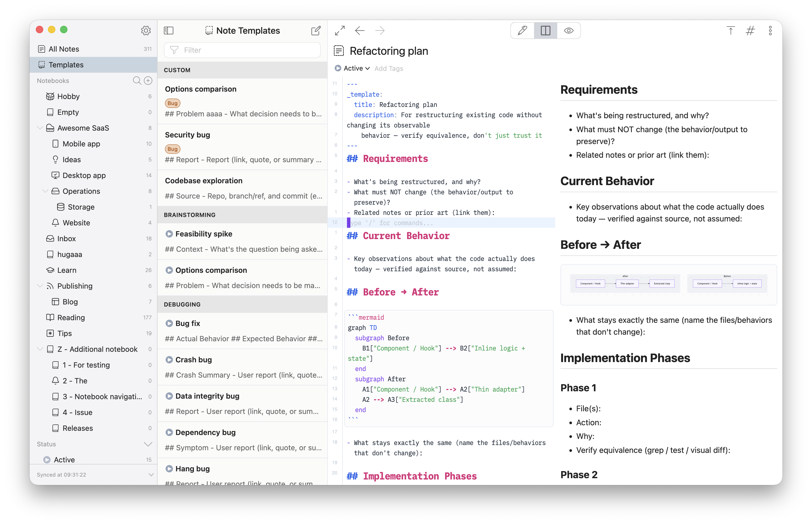The image size is (812, 524).
Task: Open Data integrity bug template
Action: point(242,404)
